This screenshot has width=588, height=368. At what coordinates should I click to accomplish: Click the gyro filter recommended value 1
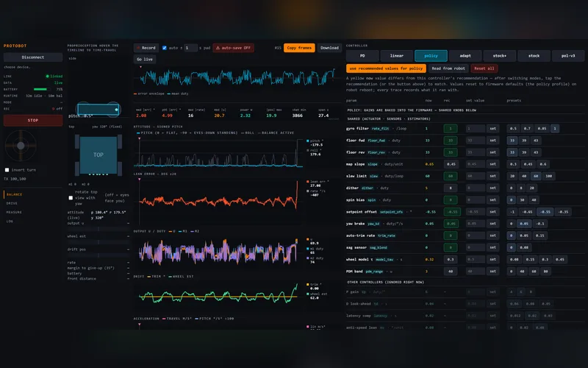(x=451, y=128)
